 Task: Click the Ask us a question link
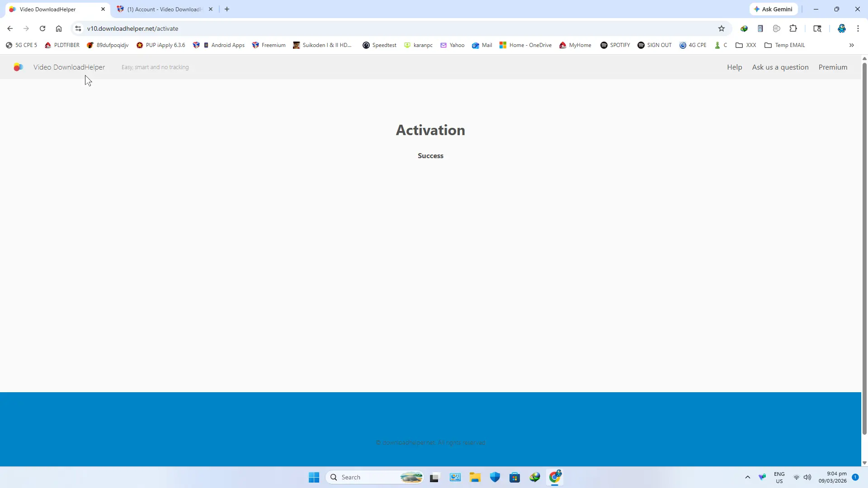coord(780,67)
